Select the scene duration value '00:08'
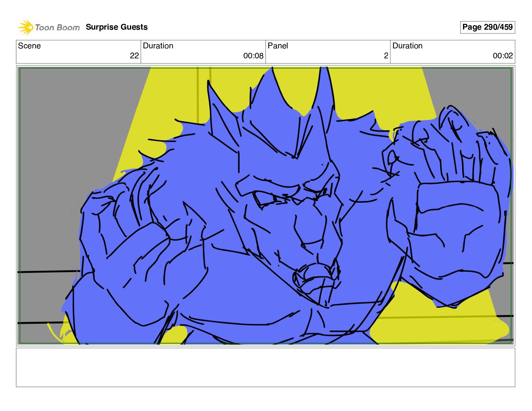Viewport: 532px width, 411px height. click(253, 56)
